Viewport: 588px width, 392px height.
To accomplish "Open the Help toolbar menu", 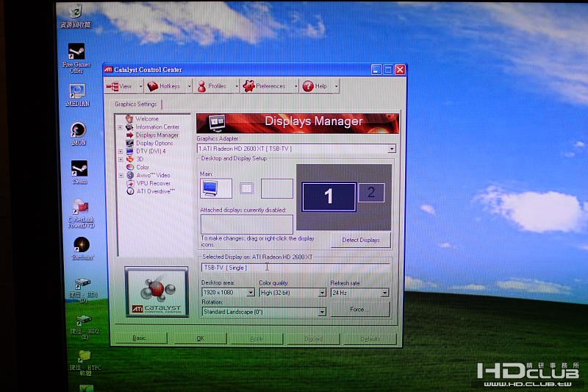I will 315,86.
